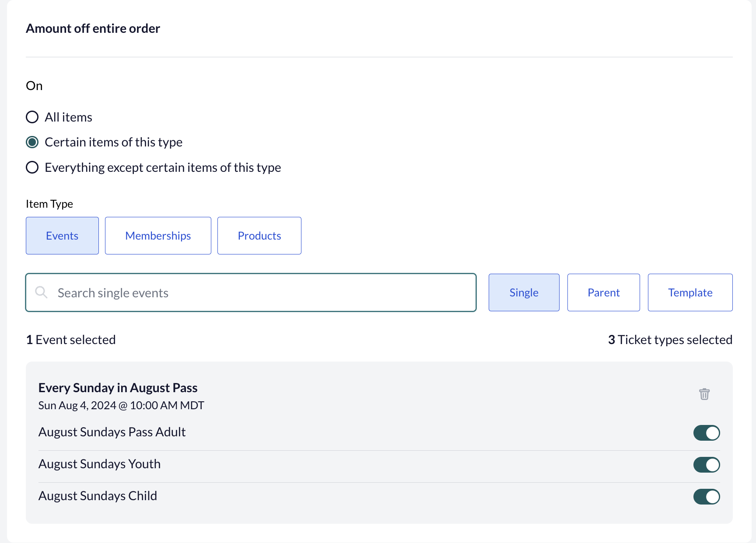756x543 pixels.
Task: Click the August Sundays Youth label
Action: (99, 464)
